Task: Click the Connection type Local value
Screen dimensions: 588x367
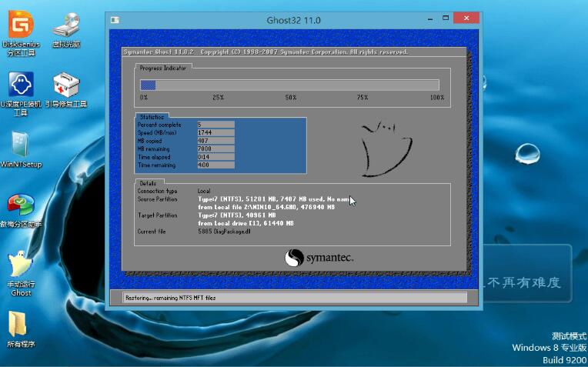Action: click(x=204, y=191)
